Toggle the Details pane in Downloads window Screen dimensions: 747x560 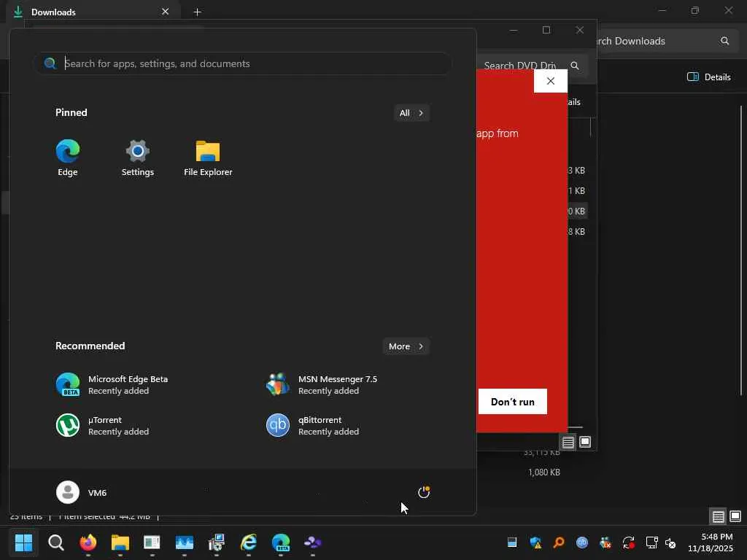click(709, 77)
